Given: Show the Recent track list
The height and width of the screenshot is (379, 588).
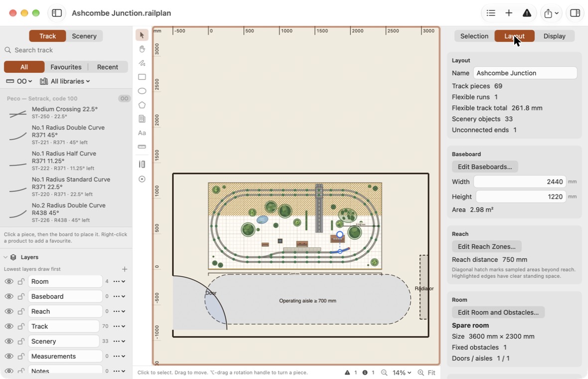Looking at the screenshot, I should click(x=108, y=67).
